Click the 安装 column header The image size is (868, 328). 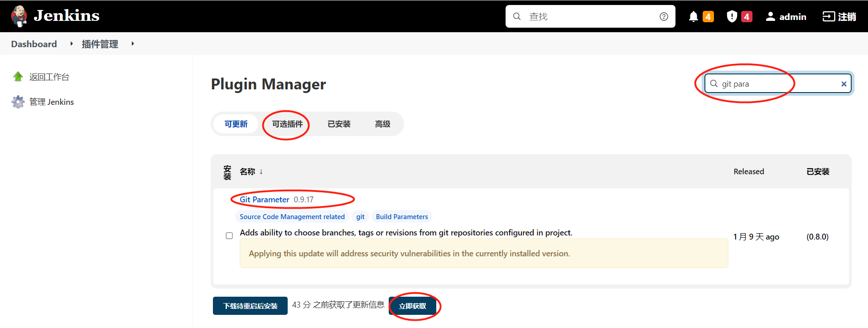(x=227, y=172)
